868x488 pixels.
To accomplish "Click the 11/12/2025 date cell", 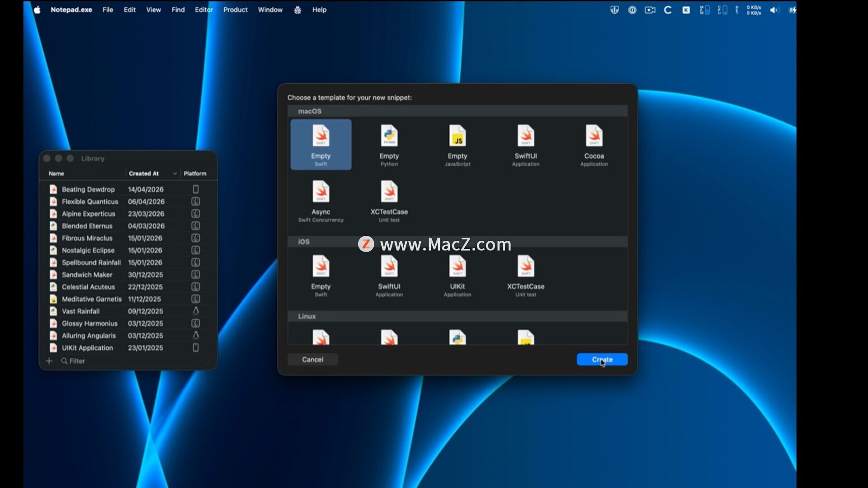I will [145, 299].
